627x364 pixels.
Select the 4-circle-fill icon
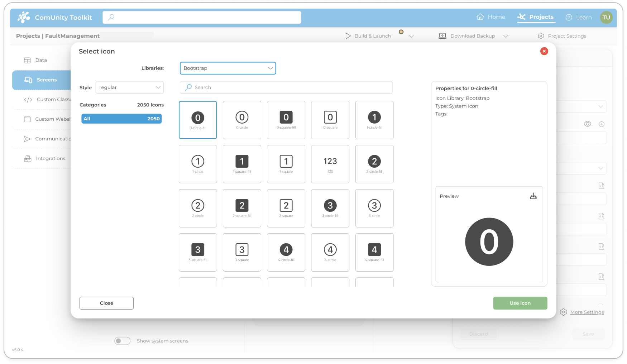286,252
